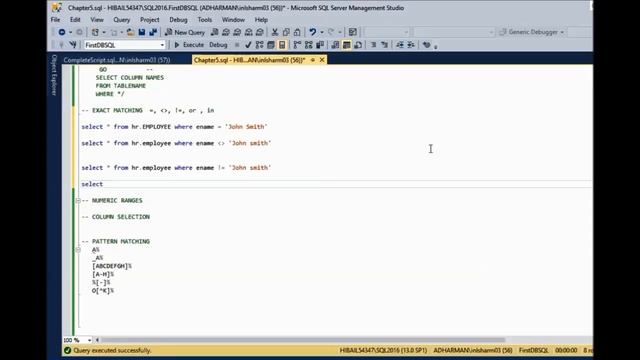Click the Save All icon
640x360 pixels.
[153, 32]
